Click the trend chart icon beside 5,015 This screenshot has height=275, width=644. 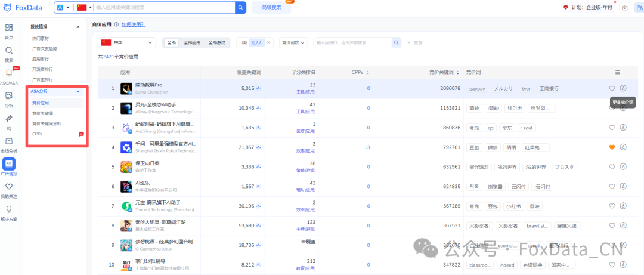tap(259, 88)
